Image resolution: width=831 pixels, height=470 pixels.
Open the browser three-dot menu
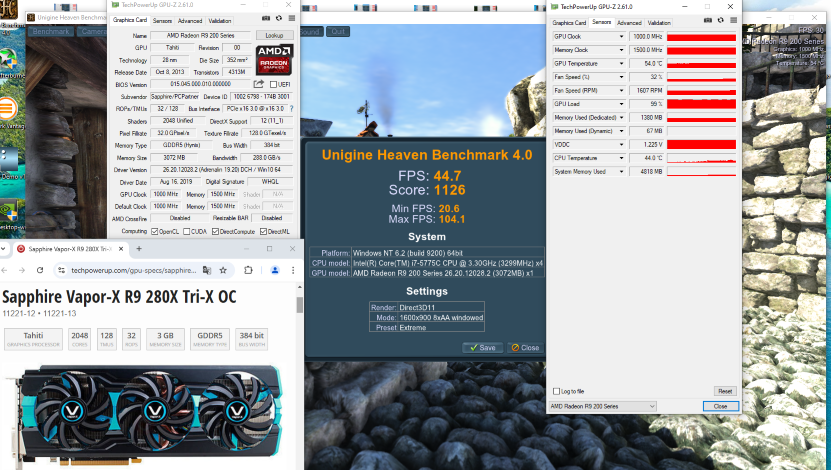pos(293,270)
